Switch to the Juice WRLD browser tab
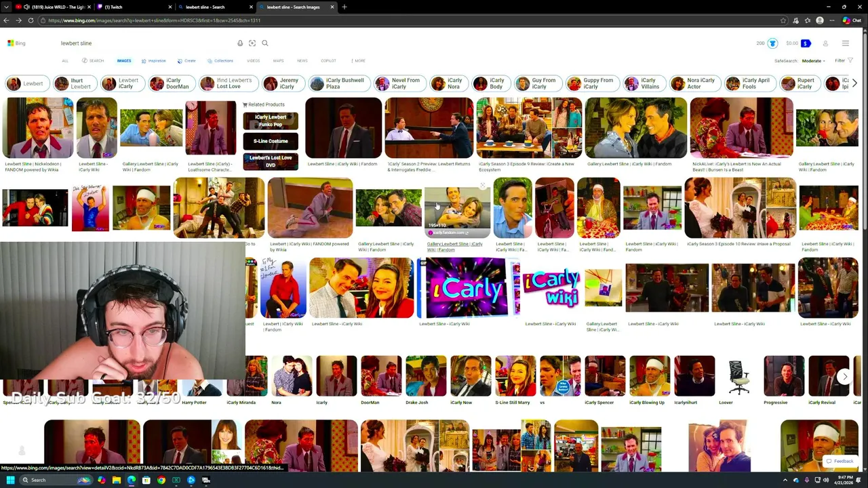Screen dimensions: 868x488 pos(53,7)
